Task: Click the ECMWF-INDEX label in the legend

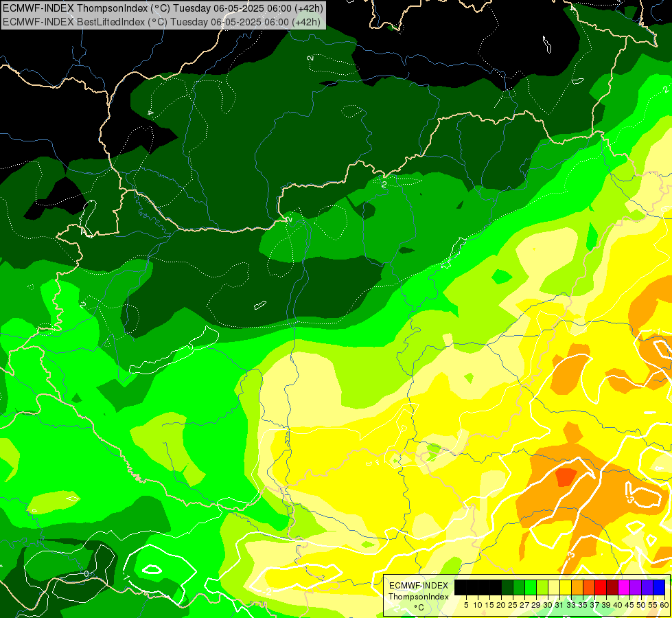Action: pos(419,586)
